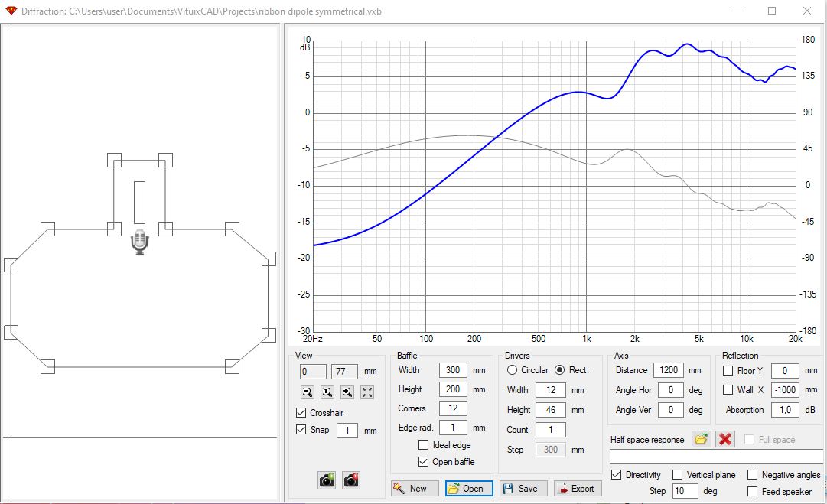
Task: Click the zoom out magnifier icon
Action: tap(308, 392)
